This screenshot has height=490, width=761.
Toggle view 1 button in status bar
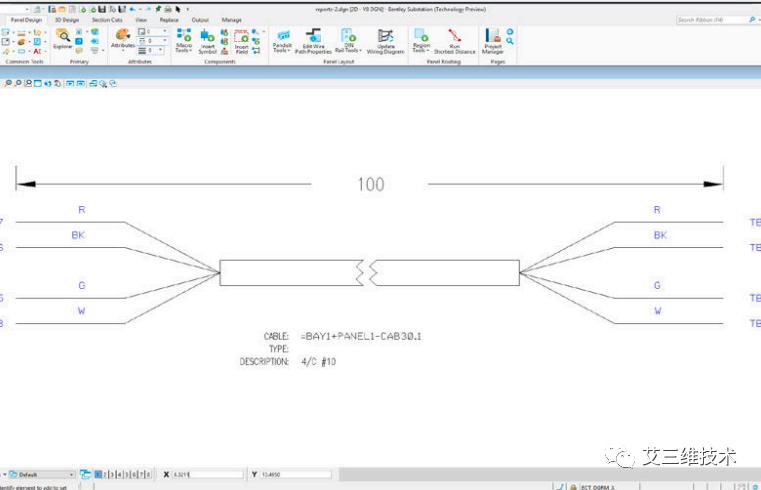(98, 474)
